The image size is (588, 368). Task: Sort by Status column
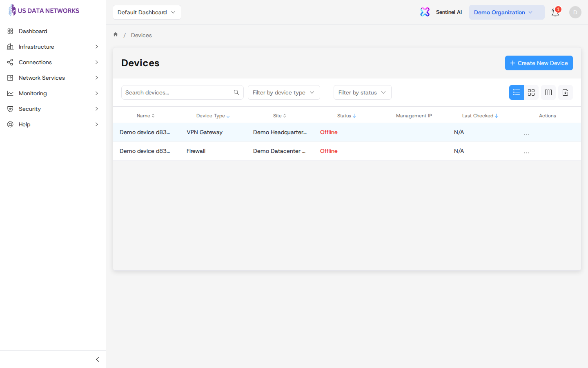(354, 116)
